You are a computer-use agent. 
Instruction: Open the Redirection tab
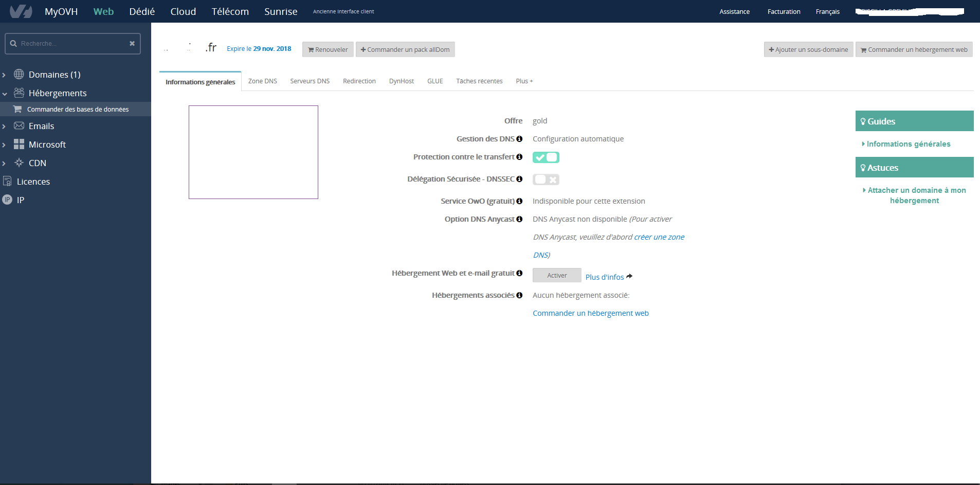click(359, 81)
